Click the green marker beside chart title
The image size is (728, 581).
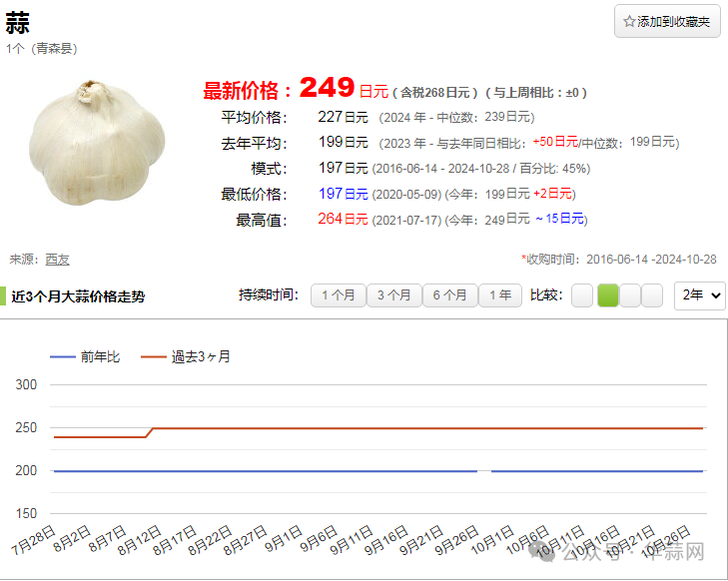4,296
